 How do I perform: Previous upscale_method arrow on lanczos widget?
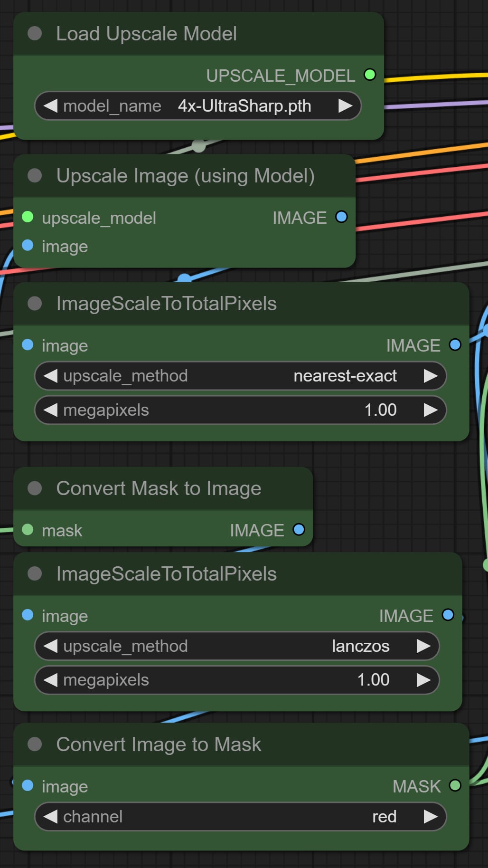point(50,646)
